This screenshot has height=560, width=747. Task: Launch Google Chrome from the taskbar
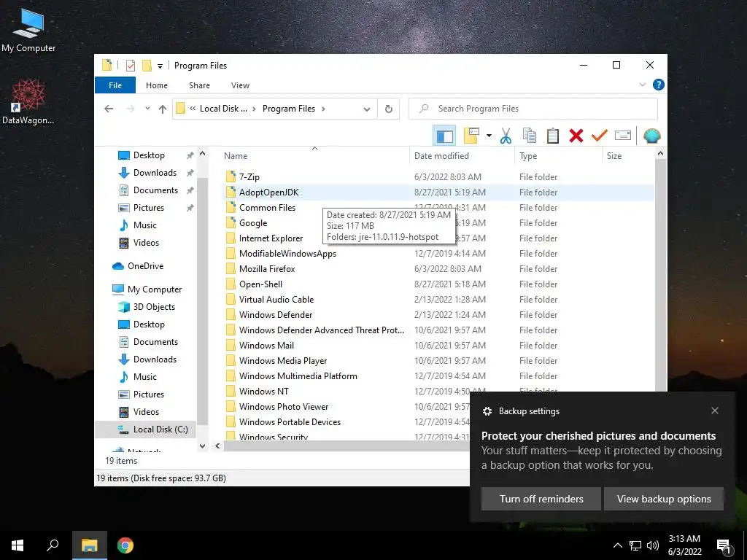tap(125, 545)
